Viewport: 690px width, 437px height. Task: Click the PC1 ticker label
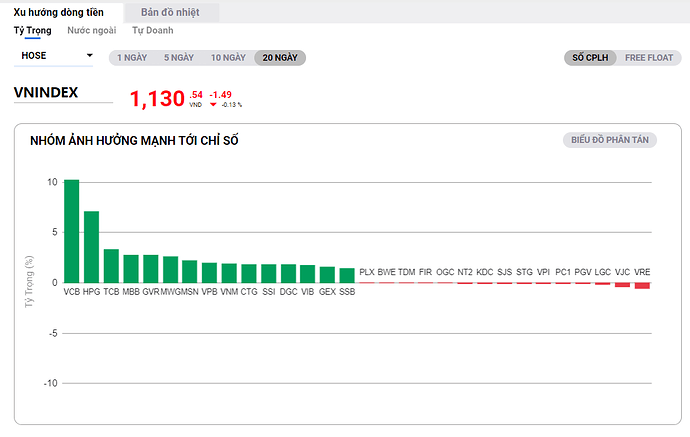(x=563, y=272)
